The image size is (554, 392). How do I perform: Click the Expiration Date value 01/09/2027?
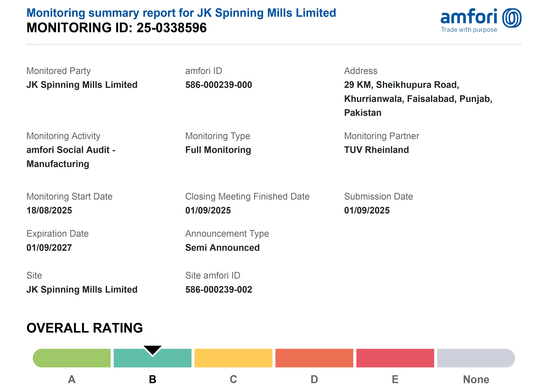pyautogui.click(x=49, y=248)
